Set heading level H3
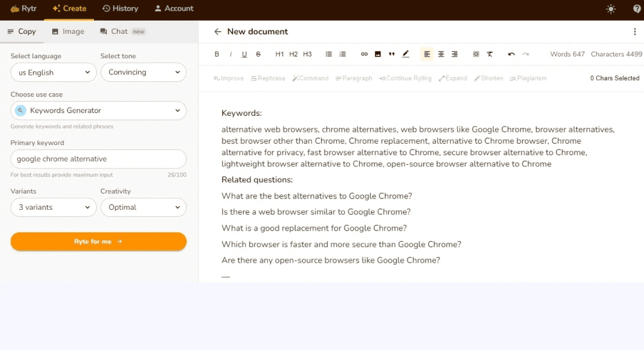Image resolution: width=644 pixels, height=350 pixels. click(x=307, y=54)
